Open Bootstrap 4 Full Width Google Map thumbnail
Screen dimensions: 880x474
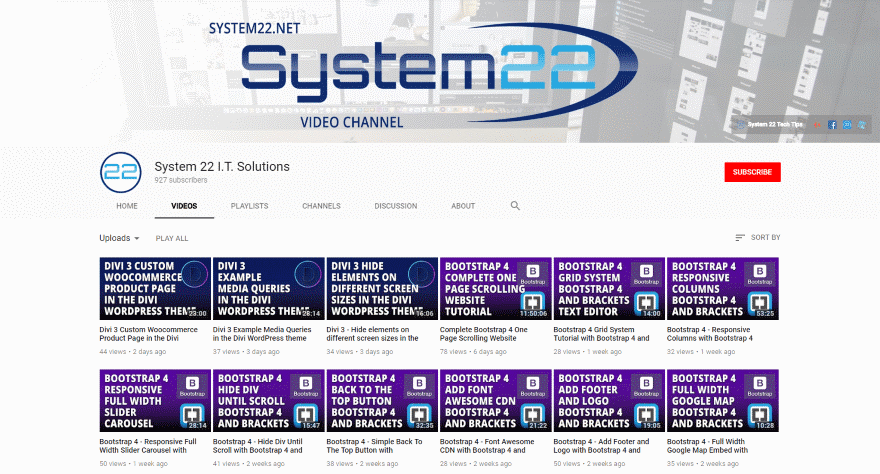click(722, 401)
